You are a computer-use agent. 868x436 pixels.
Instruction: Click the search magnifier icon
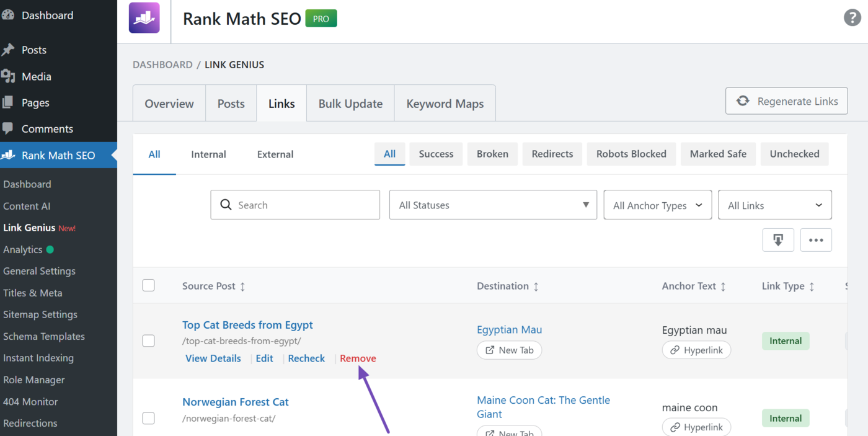point(226,205)
